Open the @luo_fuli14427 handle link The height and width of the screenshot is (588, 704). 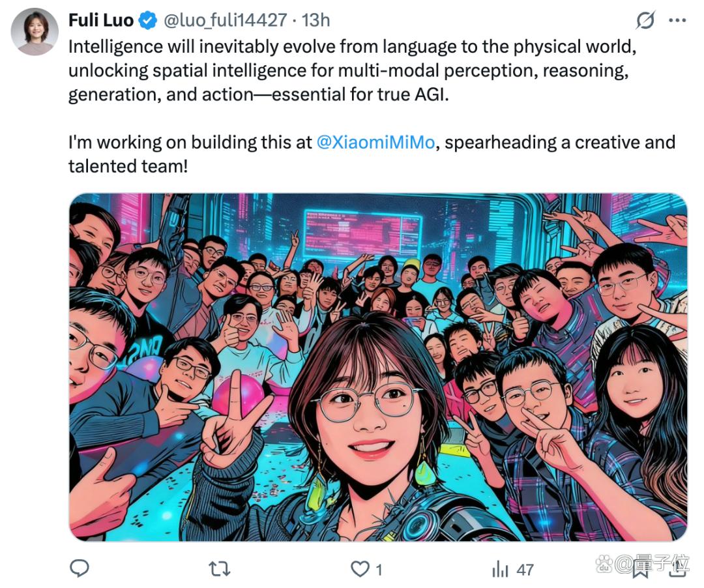[x=225, y=21]
